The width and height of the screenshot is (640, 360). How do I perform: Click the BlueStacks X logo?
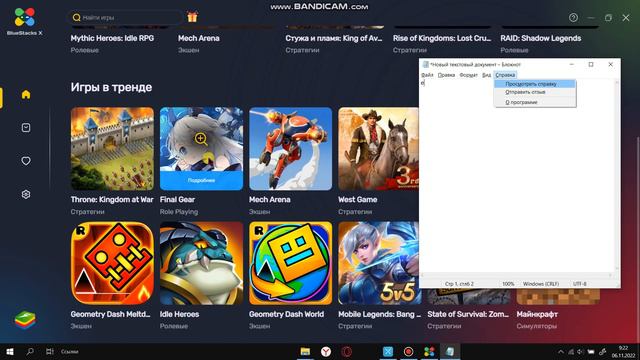coord(24,22)
